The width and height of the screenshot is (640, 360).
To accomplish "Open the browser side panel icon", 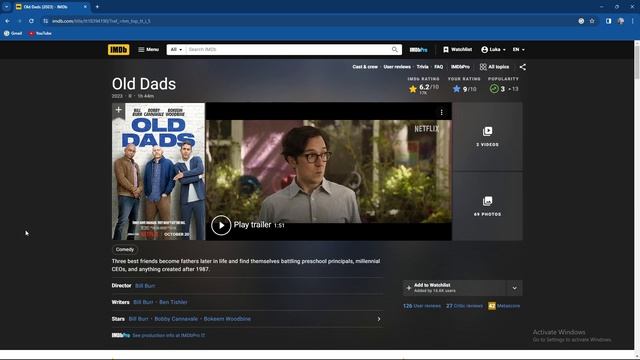I will coord(608,21).
